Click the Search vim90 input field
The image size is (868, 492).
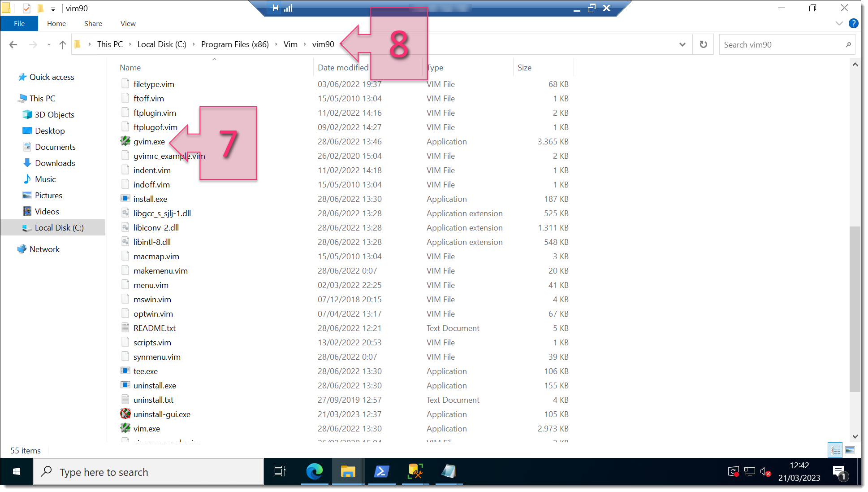click(782, 44)
